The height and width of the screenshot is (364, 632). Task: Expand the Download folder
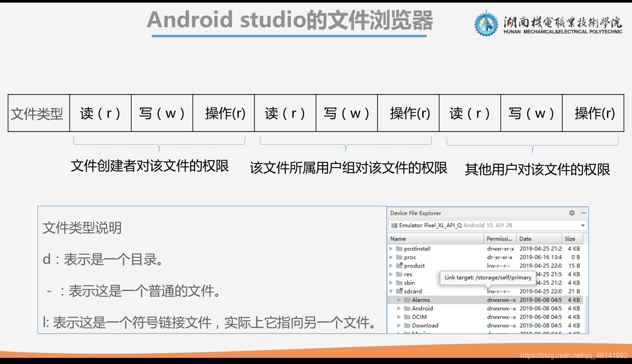399,325
